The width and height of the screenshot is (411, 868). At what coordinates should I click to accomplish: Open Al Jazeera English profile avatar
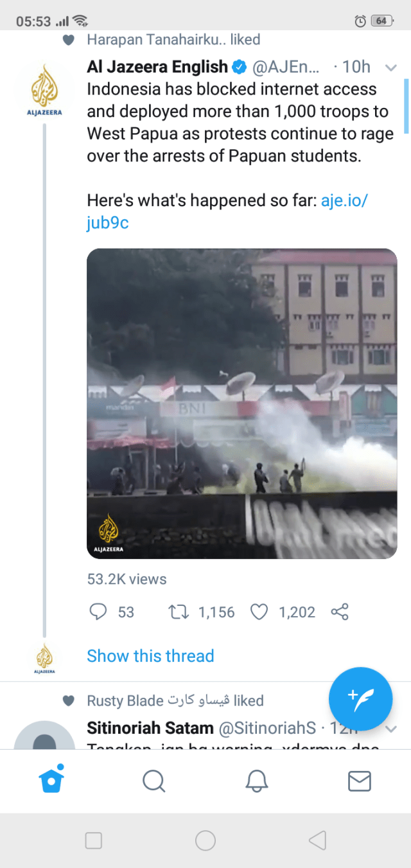point(44,89)
